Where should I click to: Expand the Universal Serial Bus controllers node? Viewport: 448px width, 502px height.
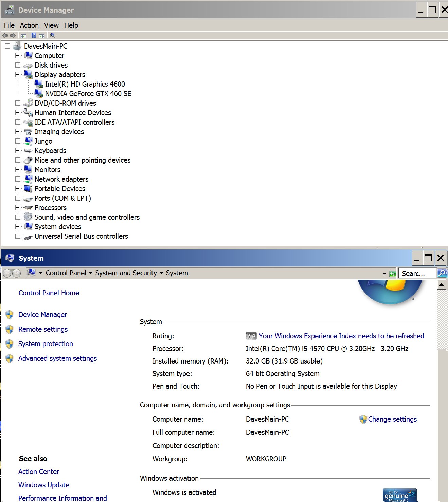18,236
